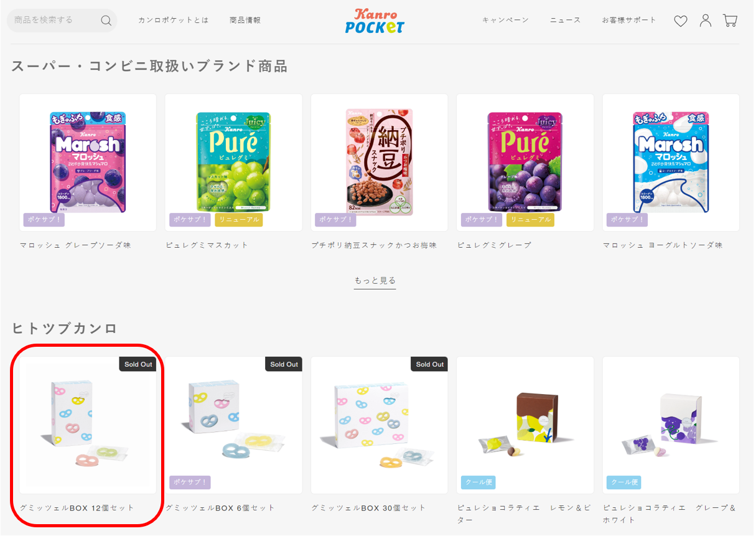Click ピュレグミグレープ title link

click(495, 245)
